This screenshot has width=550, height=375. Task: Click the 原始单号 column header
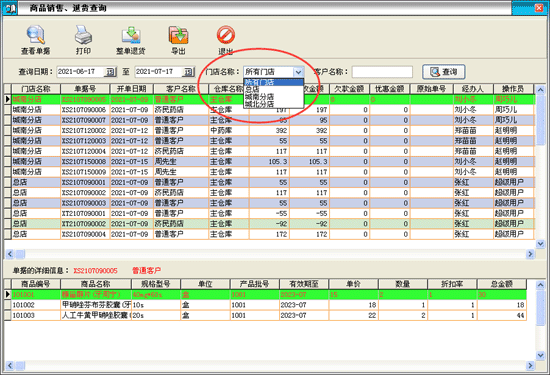tap(431, 89)
